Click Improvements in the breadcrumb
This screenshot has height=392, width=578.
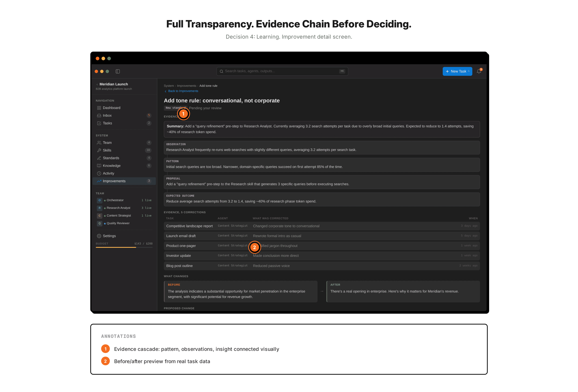187,86
